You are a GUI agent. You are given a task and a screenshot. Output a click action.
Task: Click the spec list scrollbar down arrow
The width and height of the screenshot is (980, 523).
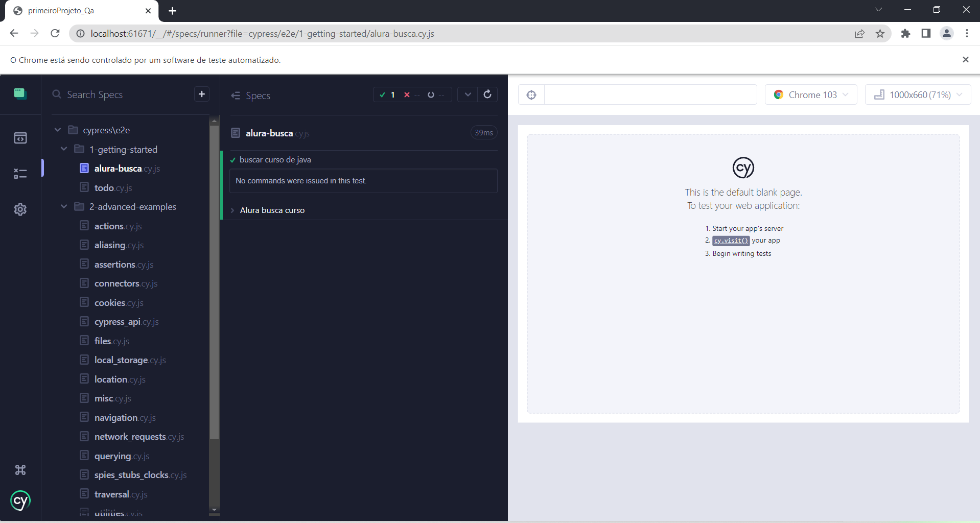[x=215, y=510]
